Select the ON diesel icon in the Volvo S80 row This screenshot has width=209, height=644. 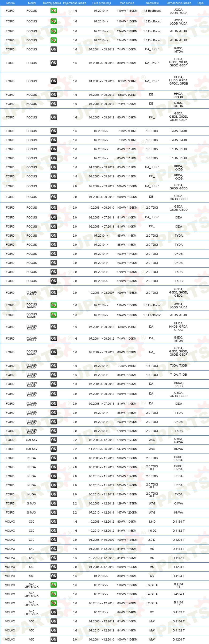click(x=53, y=576)
